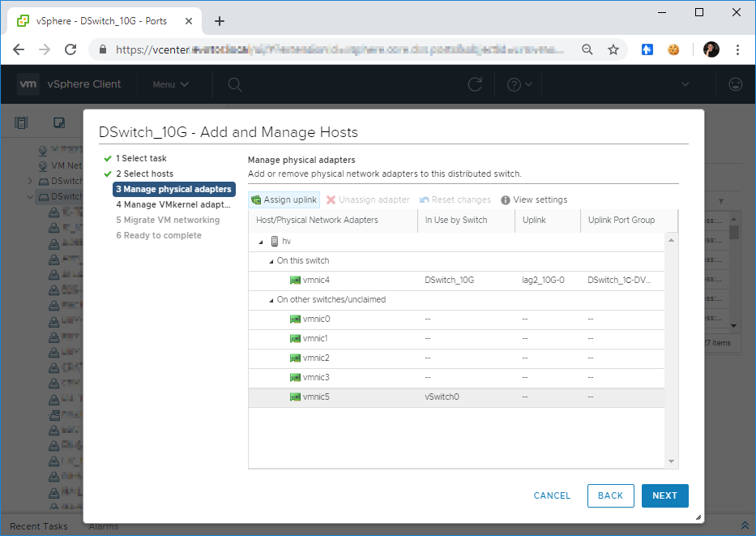The image size is (756, 536).
Task: Open the vSphere Client Menu dropdown
Action: 170,84
